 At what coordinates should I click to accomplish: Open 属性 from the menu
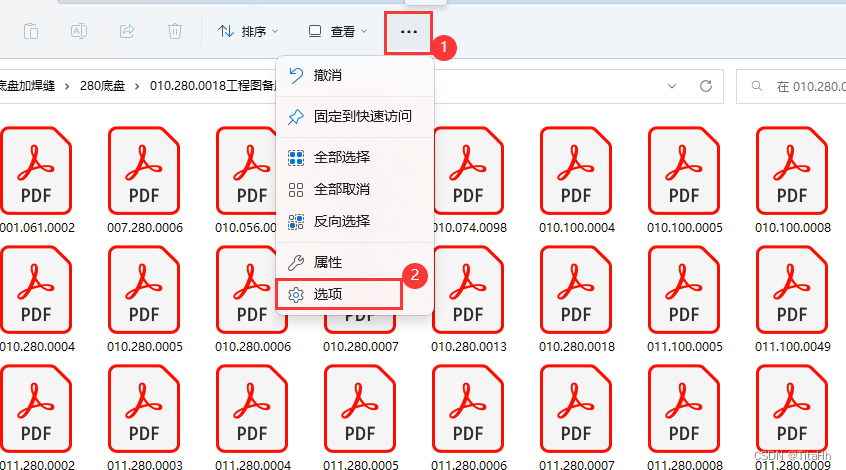354,262
